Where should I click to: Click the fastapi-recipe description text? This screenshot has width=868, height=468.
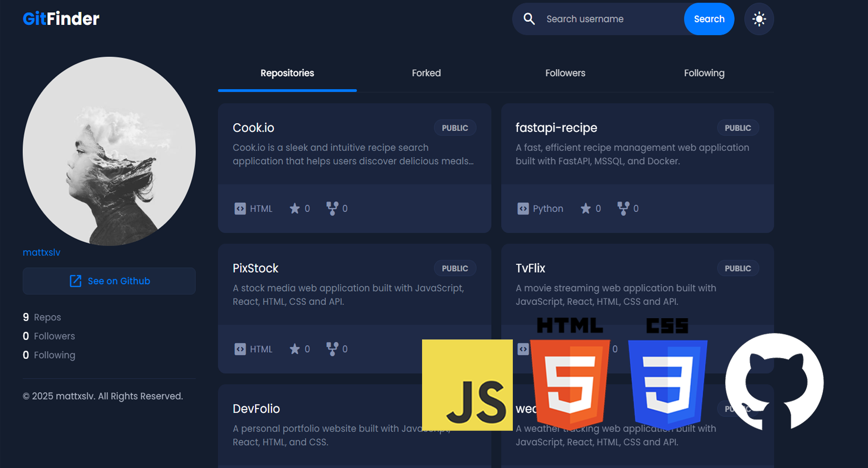click(632, 154)
